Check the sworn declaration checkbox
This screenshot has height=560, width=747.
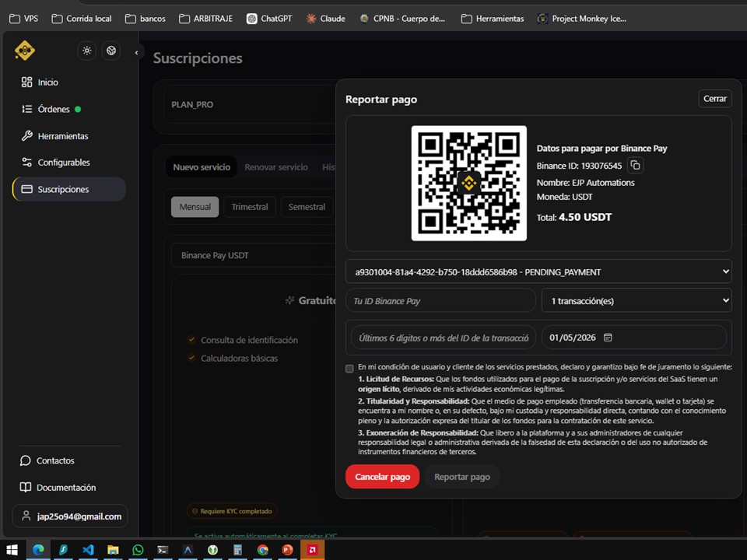point(349,368)
